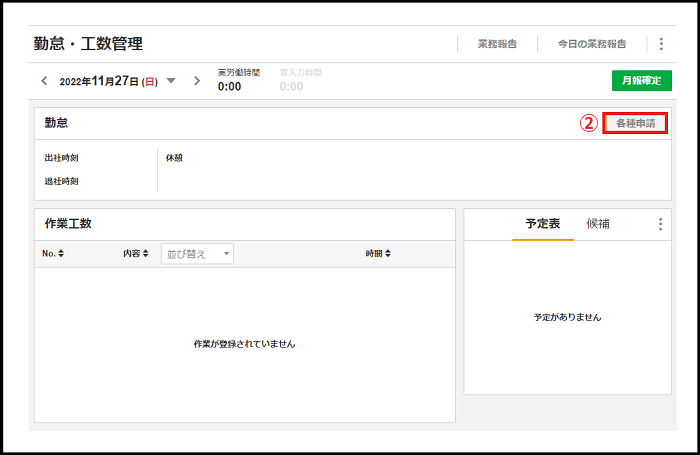
Task: Click the 作業工数 heading
Action: [x=68, y=224]
